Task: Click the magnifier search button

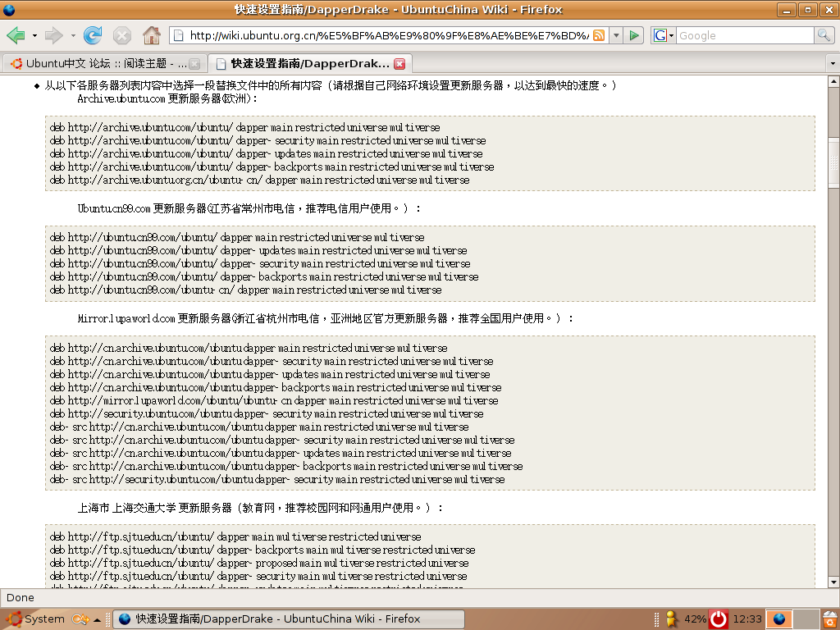Action: (824, 36)
